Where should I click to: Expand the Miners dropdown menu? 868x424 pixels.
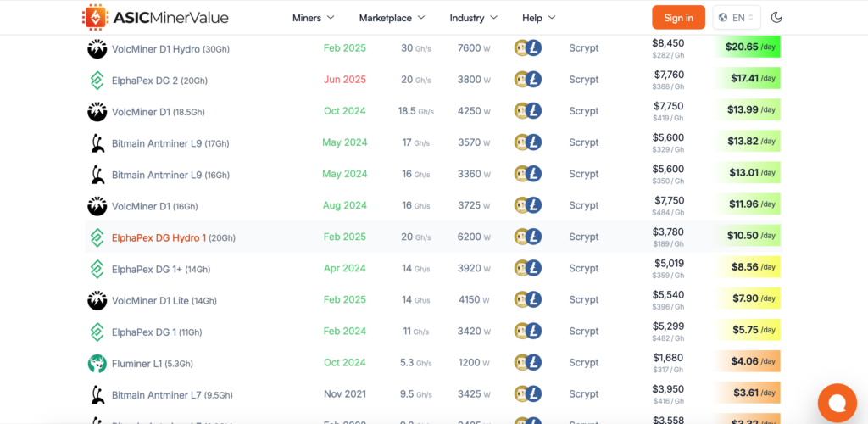(x=313, y=18)
